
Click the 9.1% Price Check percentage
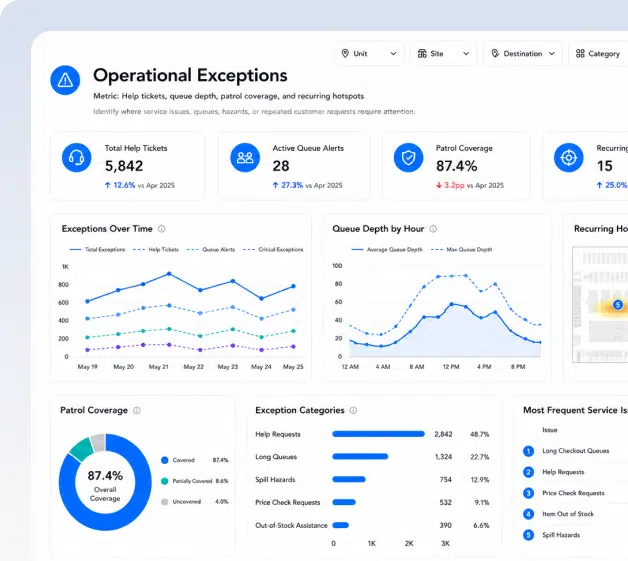[482, 502]
